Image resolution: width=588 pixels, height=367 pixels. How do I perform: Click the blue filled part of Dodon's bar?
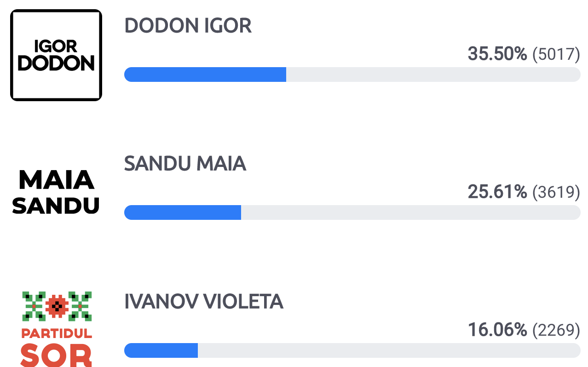click(x=205, y=75)
